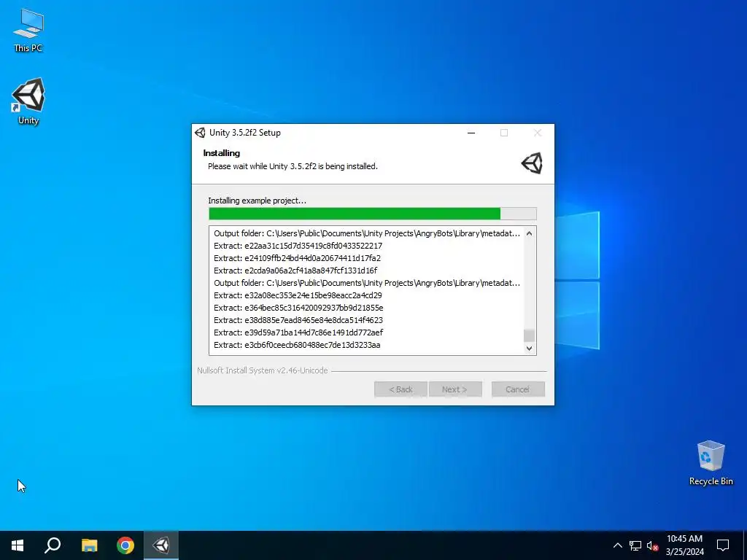
Task: Click the bold Installing heading
Action: coord(222,153)
